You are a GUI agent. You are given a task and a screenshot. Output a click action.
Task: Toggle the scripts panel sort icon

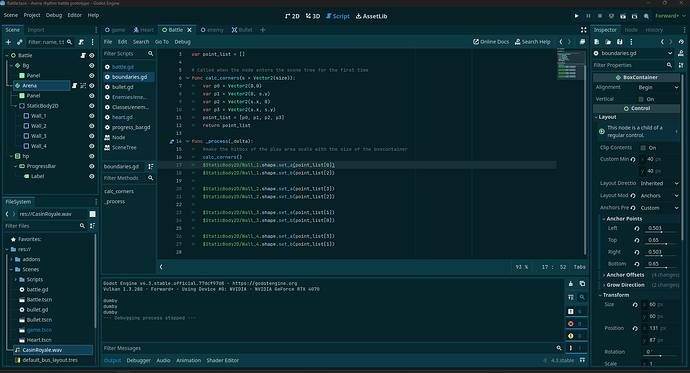click(151, 166)
